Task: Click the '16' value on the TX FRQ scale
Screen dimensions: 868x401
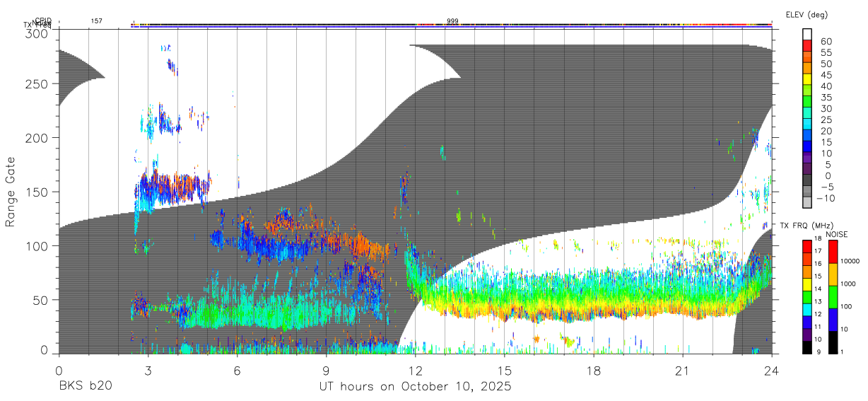Action: (x=819, y=262)
